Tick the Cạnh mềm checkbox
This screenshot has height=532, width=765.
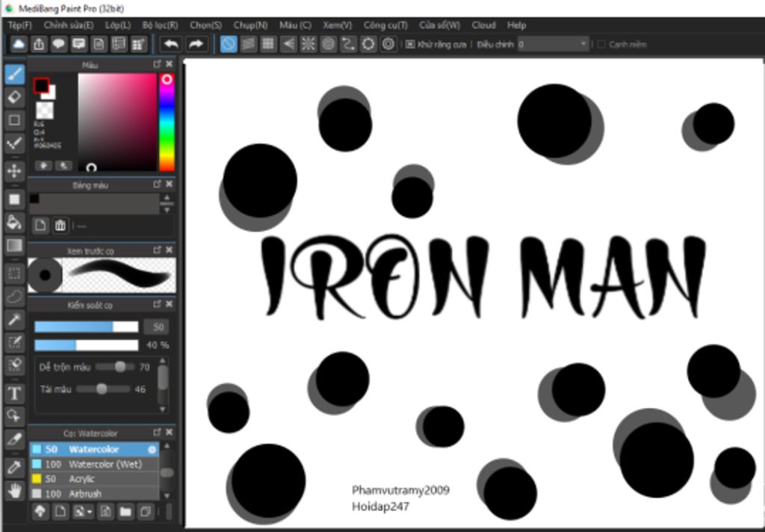[x=601, y=44]
